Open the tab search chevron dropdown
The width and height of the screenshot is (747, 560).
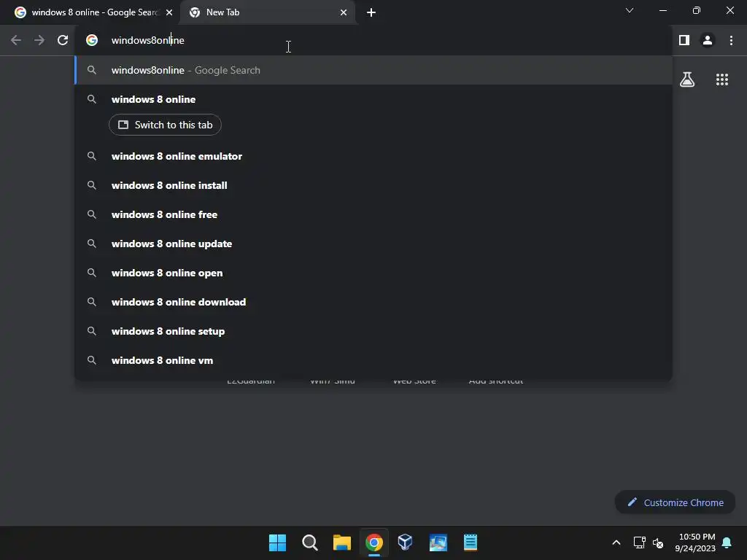tap(630, 10)
